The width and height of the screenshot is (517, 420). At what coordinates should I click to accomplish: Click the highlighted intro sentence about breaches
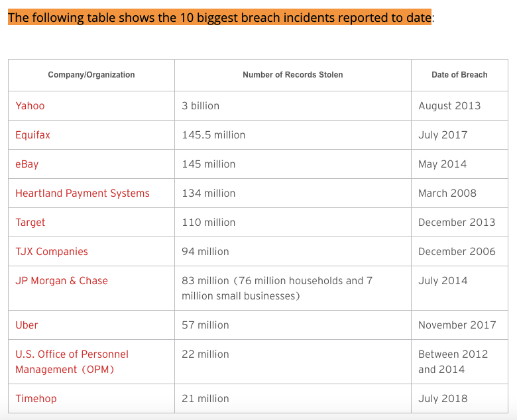(219, 17)
